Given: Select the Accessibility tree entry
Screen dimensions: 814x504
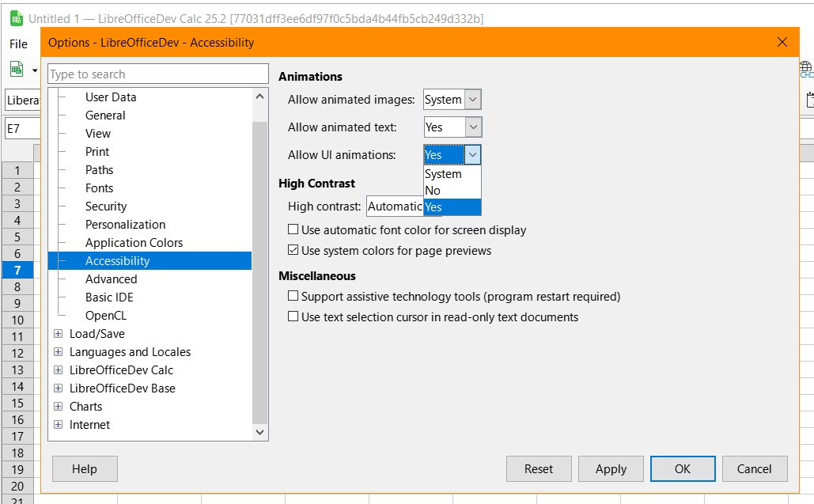Looking at the screenshot, I should [x=150, y=260].
